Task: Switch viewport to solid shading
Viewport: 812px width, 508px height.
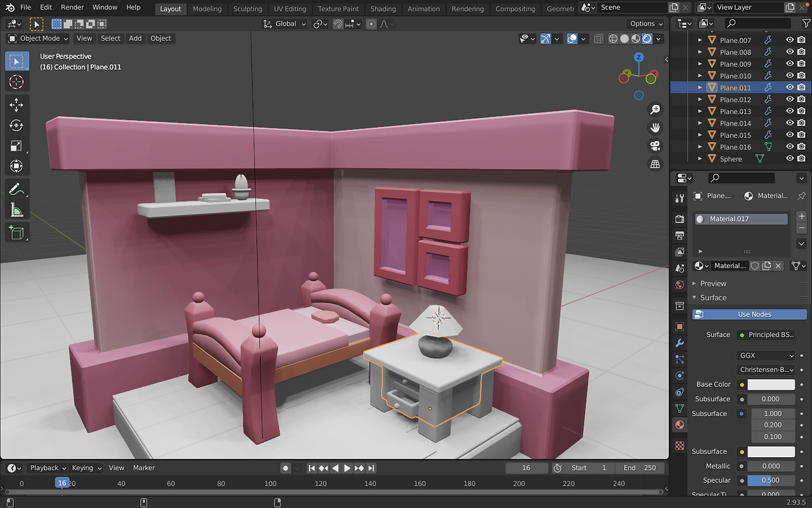Action: coord(624,39)
